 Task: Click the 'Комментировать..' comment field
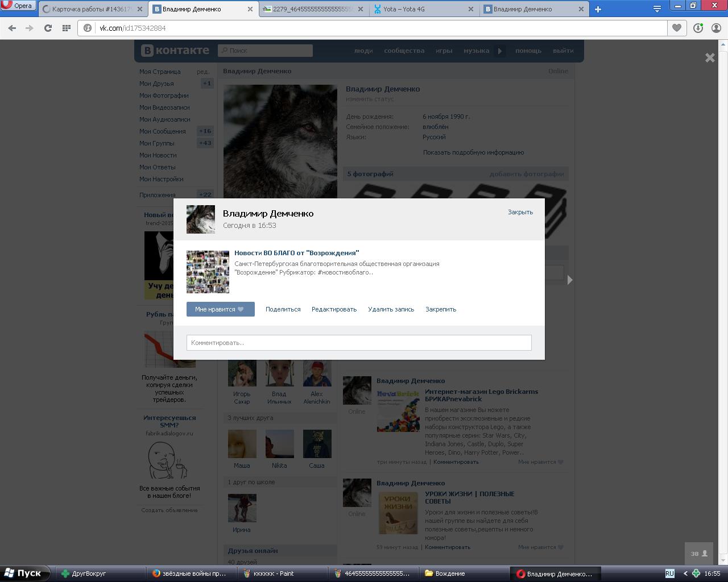359,343
